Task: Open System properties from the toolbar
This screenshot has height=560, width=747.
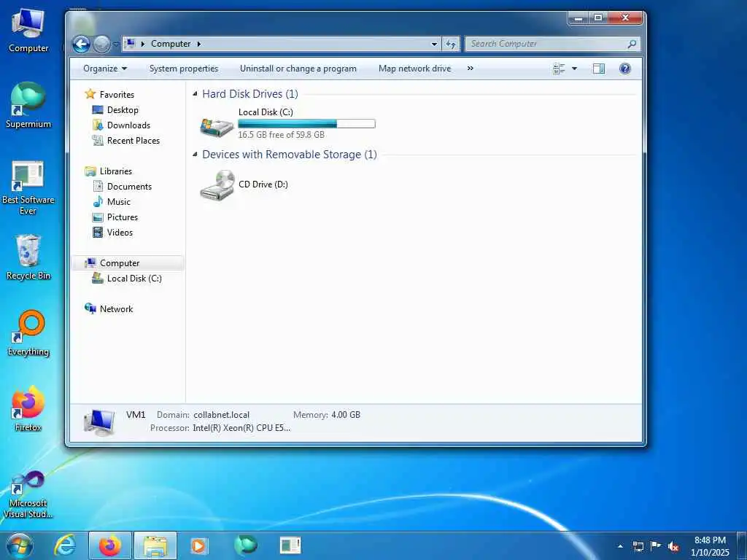Action: pyautogui.click(x=184, y=69)
